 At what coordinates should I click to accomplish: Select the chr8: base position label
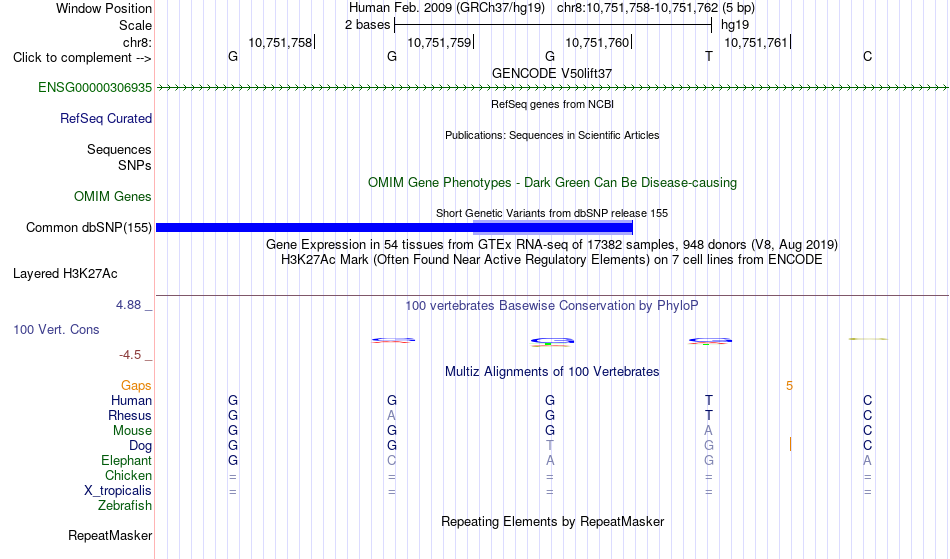coord(137,42)
